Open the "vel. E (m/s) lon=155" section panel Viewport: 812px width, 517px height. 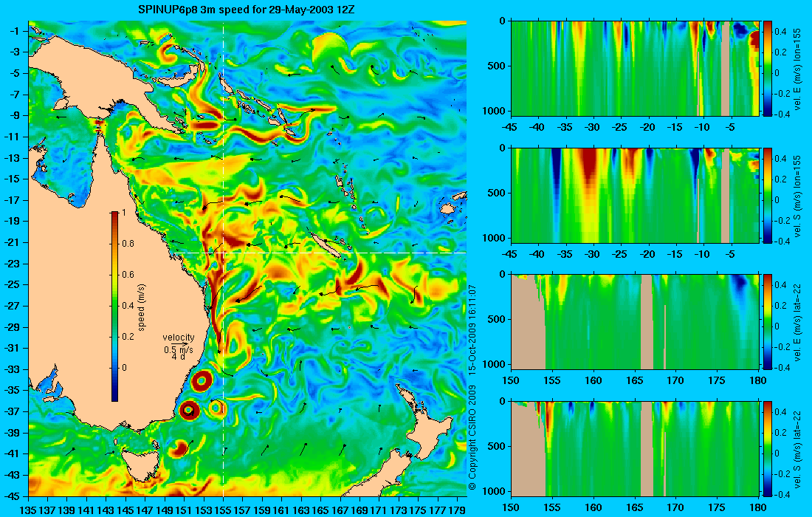pyautogui.click(x=635, y=69)
